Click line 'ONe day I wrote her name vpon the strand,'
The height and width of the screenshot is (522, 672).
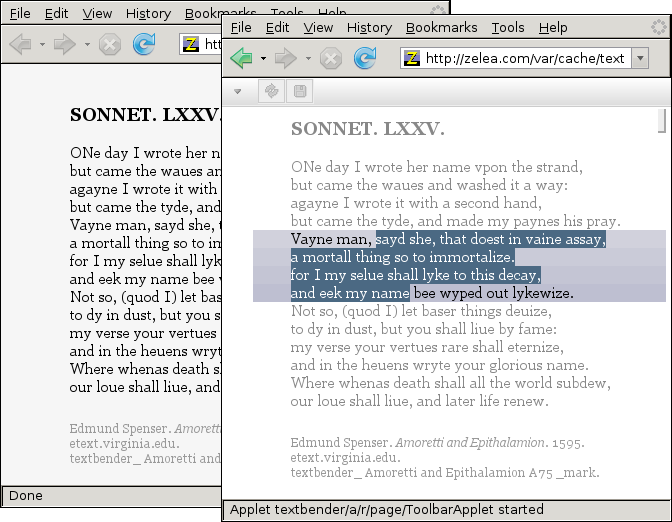(x=437, y=167)
